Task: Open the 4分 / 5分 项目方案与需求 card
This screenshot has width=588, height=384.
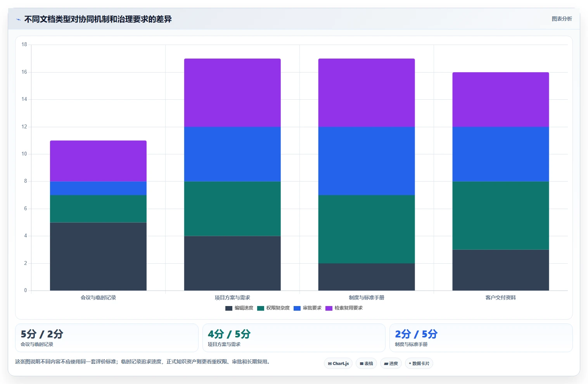Action: (294, 338)
